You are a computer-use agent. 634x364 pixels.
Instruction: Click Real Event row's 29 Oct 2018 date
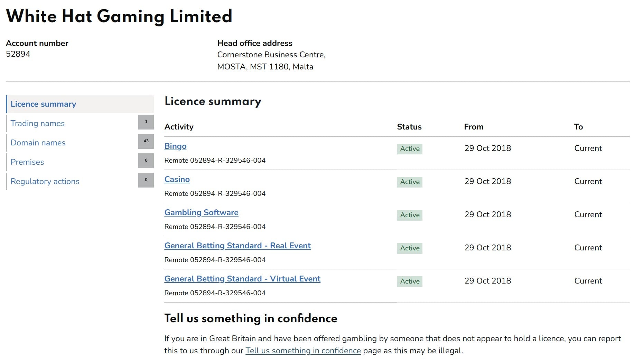488,248
